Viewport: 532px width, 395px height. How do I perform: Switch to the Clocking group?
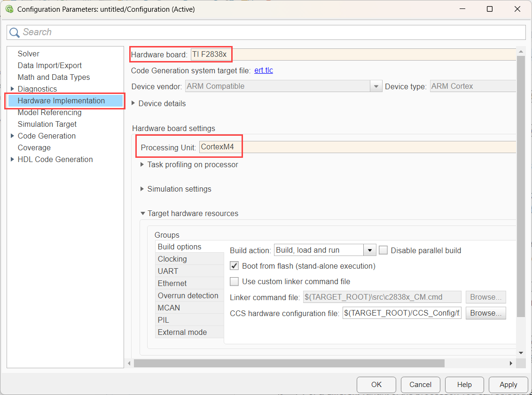click(172, 259)
